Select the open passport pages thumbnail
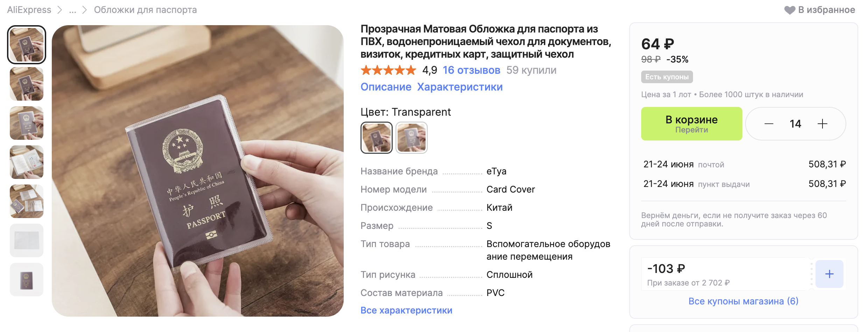This screenshot has width=868, height=332. click(x=27, y=162)
